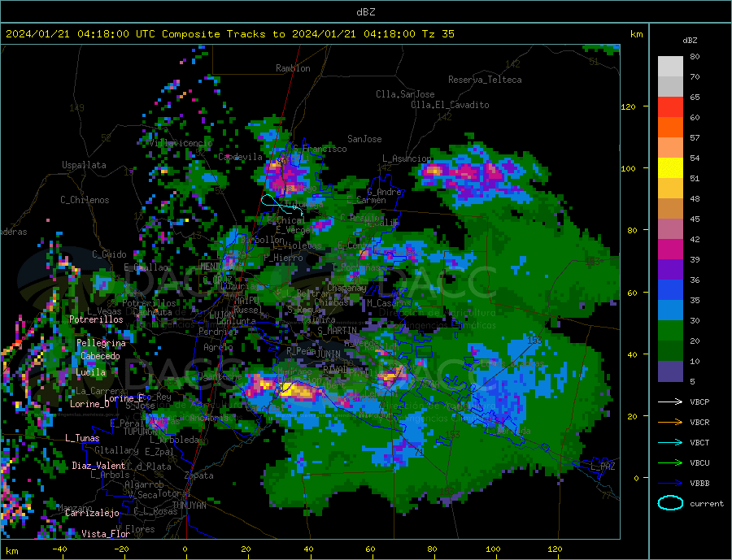The width and height of the screenshot is (732, 560).
Task: Click the Clla.El_Cavadito label
Action: pos(450,105)
